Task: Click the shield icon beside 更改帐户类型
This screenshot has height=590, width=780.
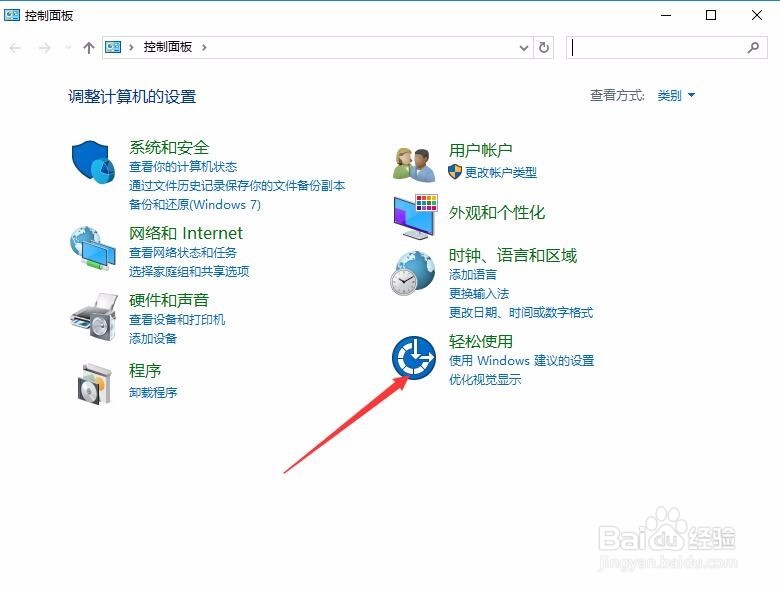Action: 455,172
